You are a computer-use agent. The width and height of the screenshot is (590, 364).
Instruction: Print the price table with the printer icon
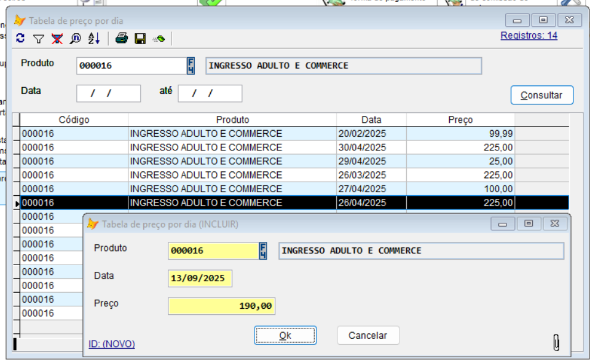122,39
